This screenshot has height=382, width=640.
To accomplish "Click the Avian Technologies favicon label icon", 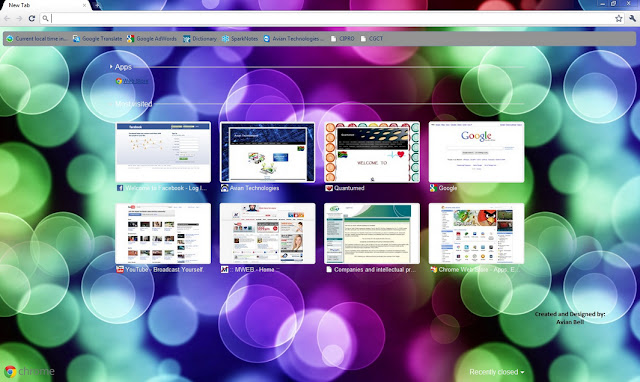I will click(x=224, y=188).
